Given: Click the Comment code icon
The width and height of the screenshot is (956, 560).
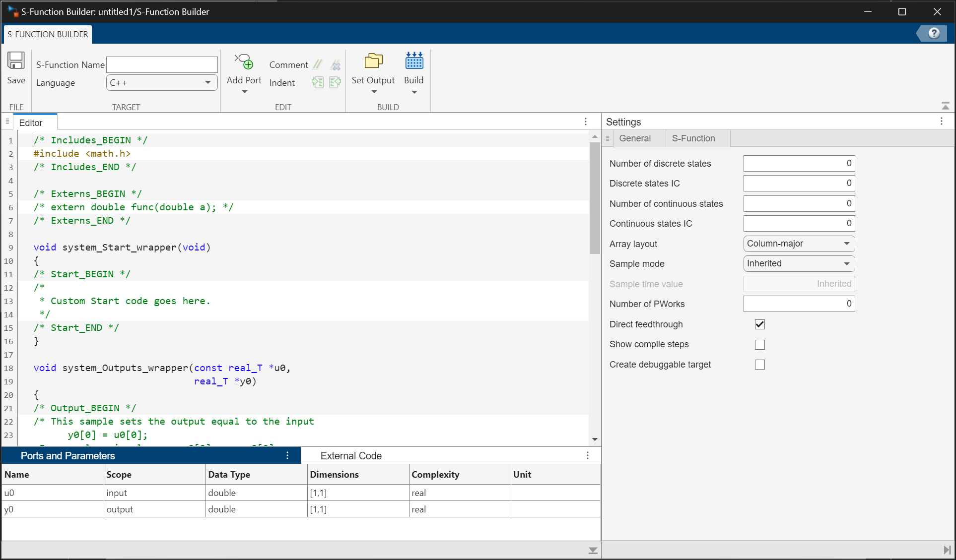Looking at the screenshot, I should 318,64.
